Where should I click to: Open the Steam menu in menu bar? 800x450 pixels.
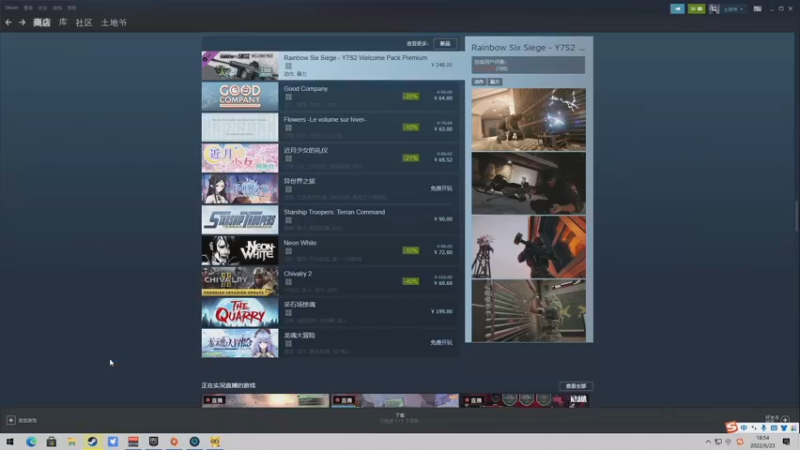11,8
